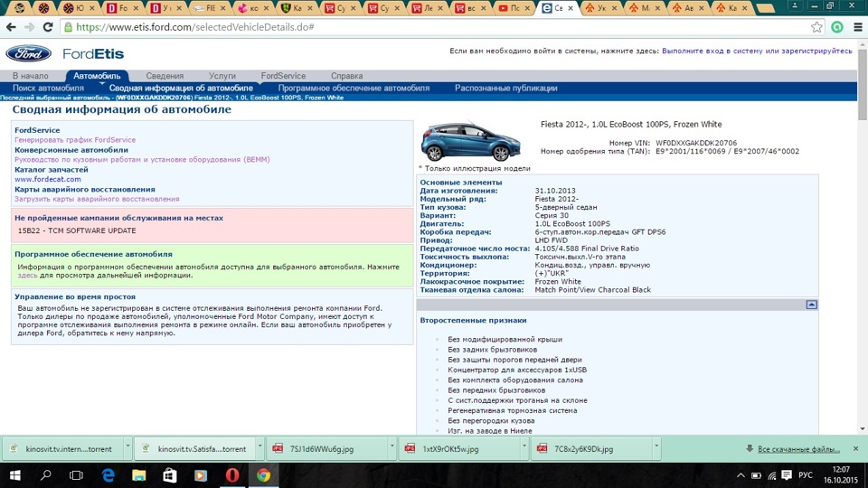
Task: Open the 'Сведения' menu tab
Action: click(165, 76)
